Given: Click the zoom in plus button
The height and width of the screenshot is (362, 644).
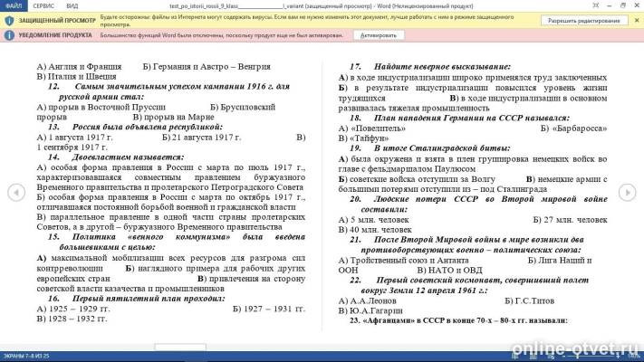Looking at the screenshot, I should (618, 357).
